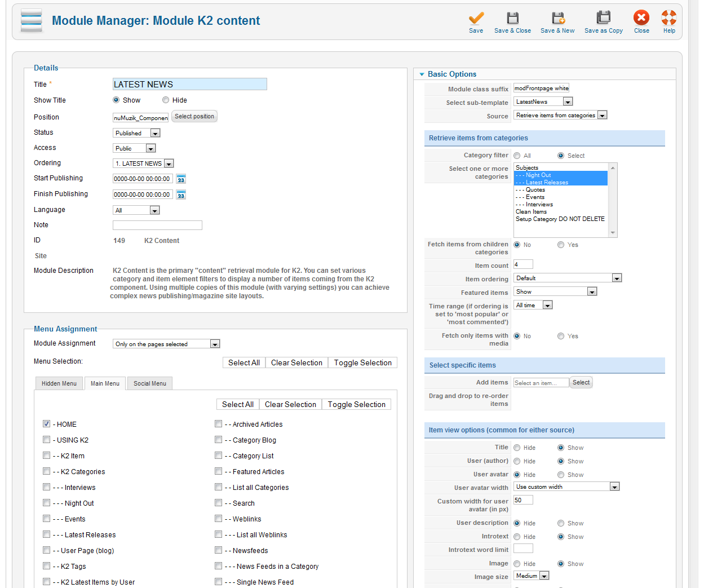Click the Module class suffix field
Screen dimensions: 704x588
coord(542,88)
